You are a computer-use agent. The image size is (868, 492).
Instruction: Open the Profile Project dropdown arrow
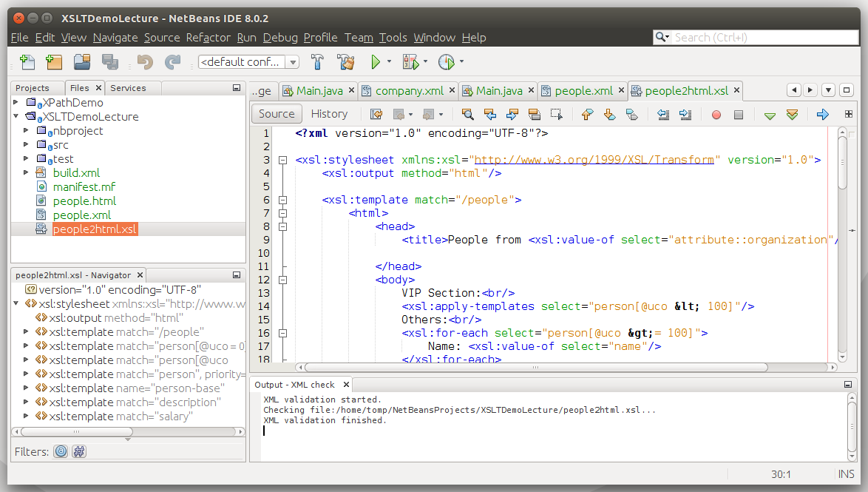(461, 61)
